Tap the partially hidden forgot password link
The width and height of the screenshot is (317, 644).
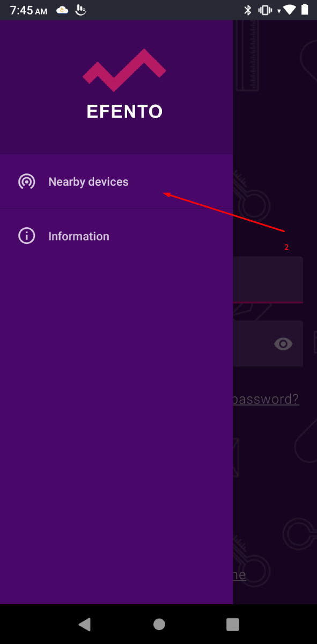pos(266,399)
